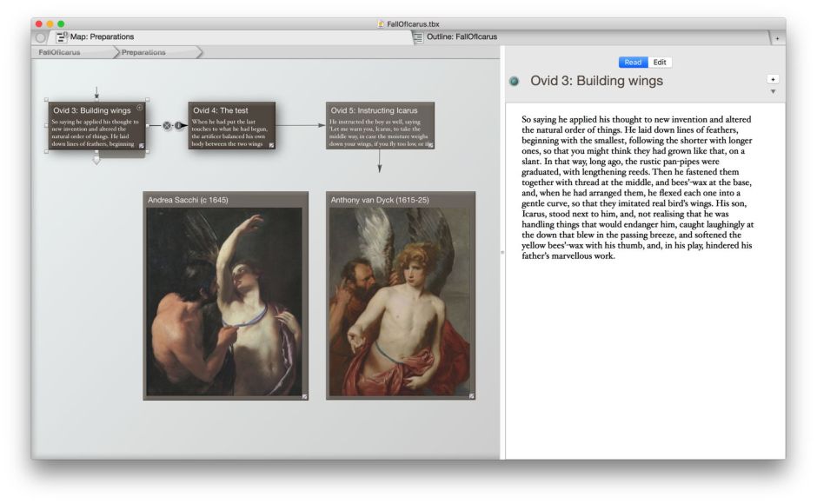
Task: Click the down arrow below Ovid 3 note
Action: 96,160
